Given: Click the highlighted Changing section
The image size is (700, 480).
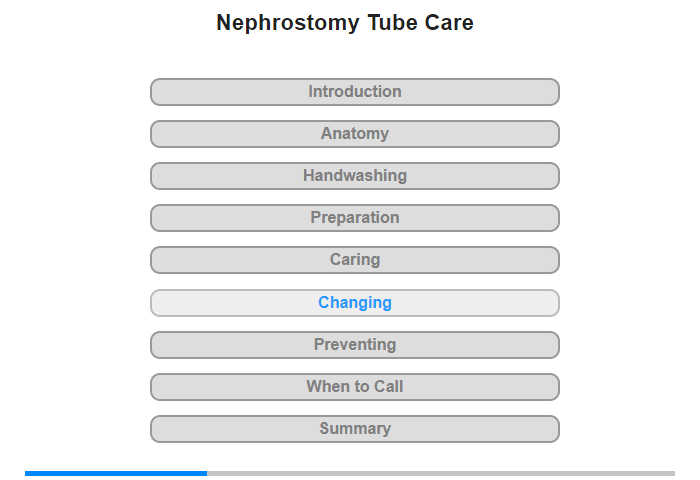Looking at the screenshot, I should click(354, 303).
